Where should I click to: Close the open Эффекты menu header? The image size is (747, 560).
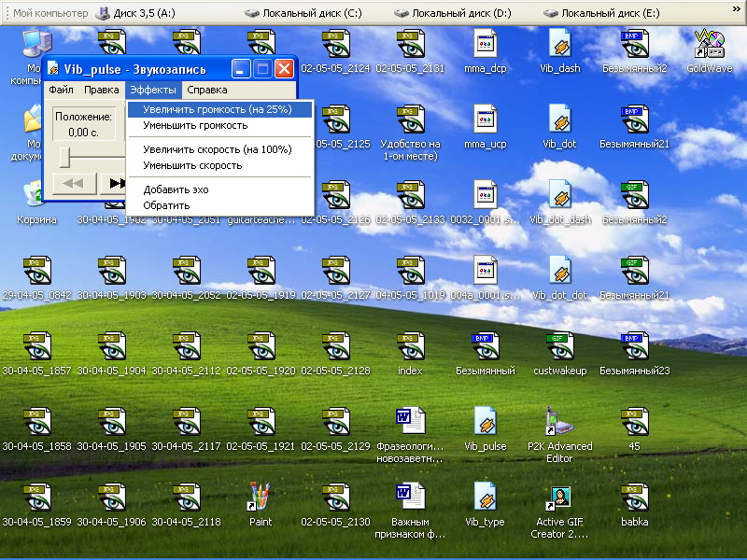click(153, 90)
